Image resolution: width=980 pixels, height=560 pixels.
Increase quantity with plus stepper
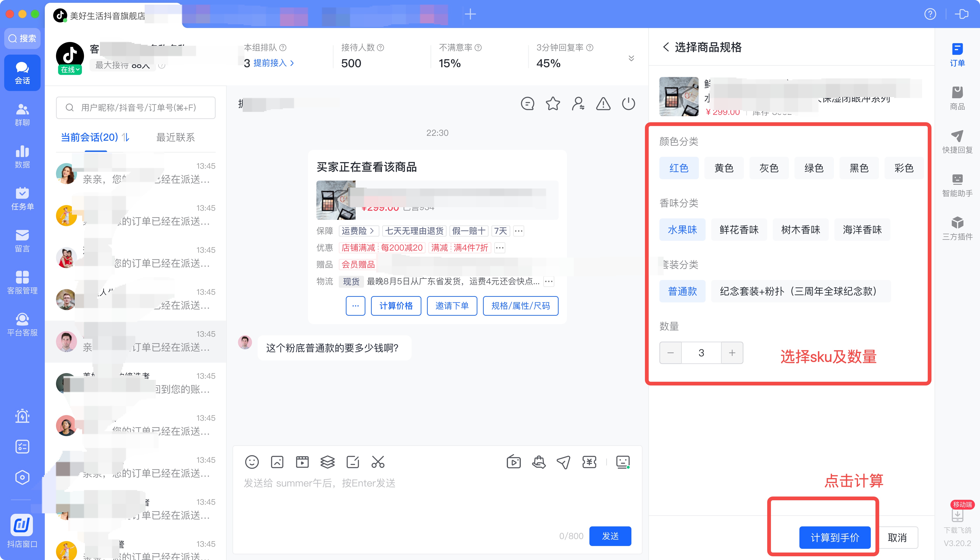click(x=732, y=353)
